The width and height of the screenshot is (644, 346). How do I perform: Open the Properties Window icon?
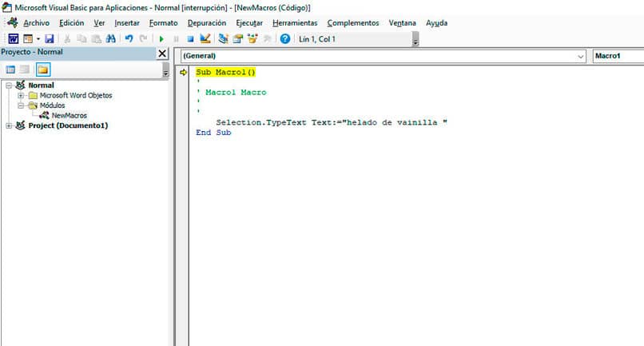pos(238,38)
